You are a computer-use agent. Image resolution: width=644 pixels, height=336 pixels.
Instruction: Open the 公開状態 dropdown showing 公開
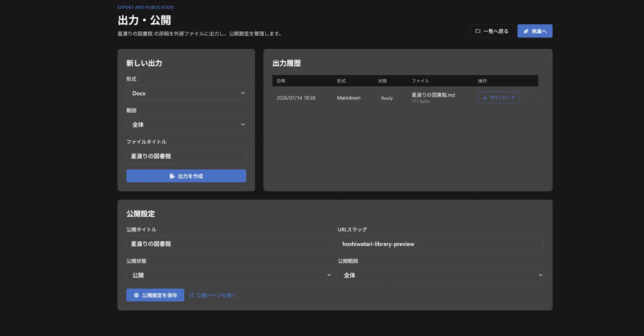229,275
